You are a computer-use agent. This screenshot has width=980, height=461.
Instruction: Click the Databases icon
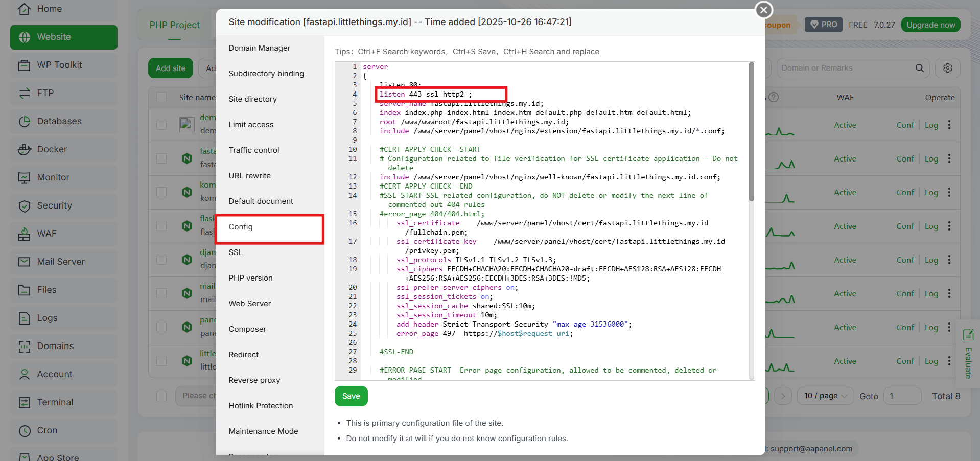point(24,121)
